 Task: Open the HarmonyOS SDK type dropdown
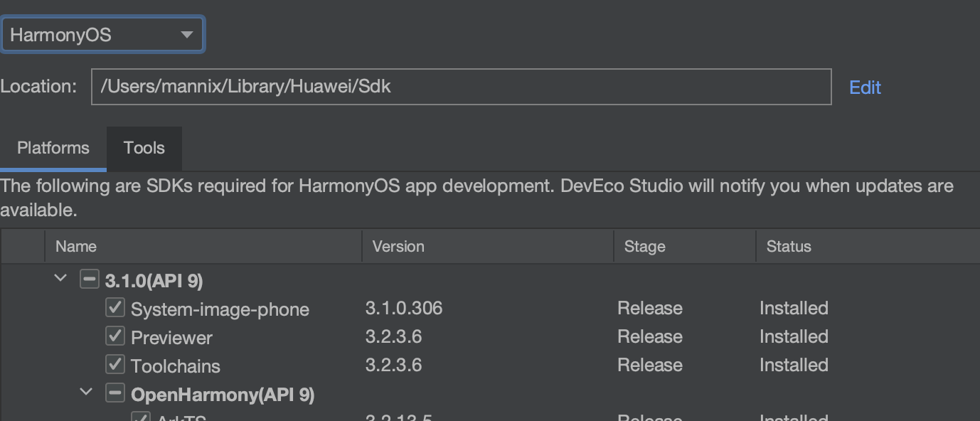(x=102, y=35)
